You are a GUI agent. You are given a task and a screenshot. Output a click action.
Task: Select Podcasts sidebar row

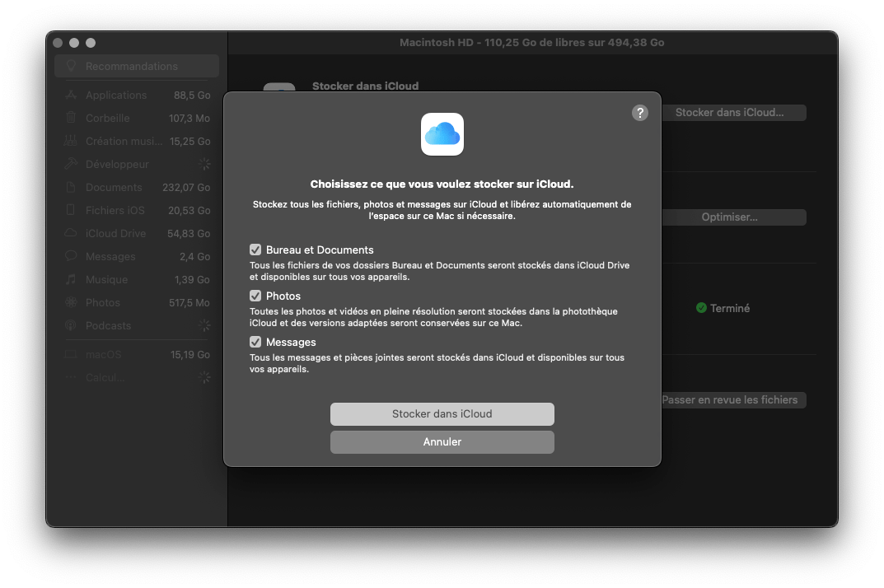click(137, 326)
